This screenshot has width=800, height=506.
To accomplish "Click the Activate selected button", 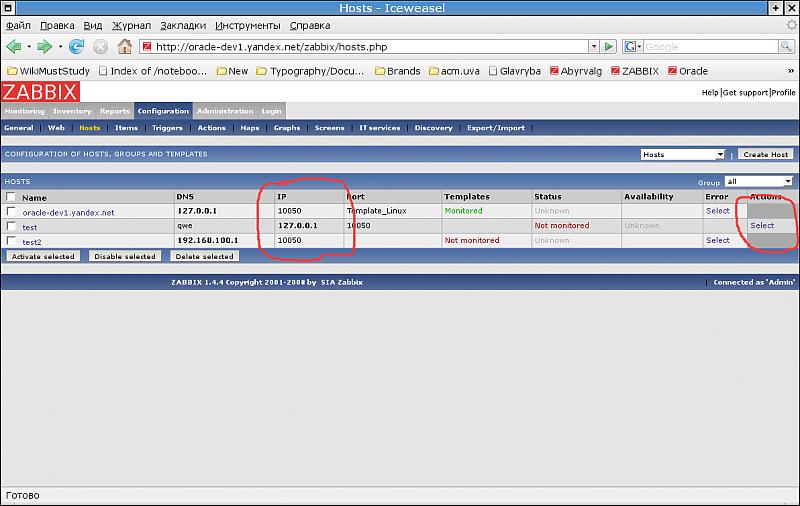I will pyautogui.click(x=43, y=256).
